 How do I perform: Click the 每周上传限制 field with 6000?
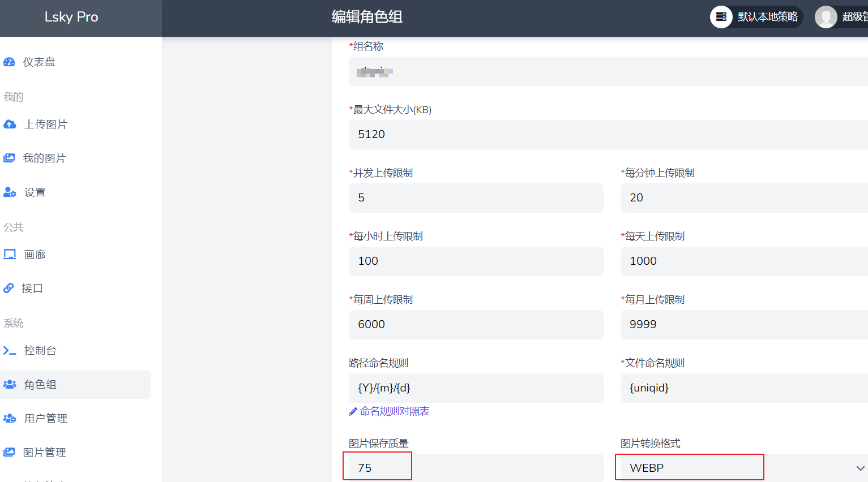click(476, 325)
